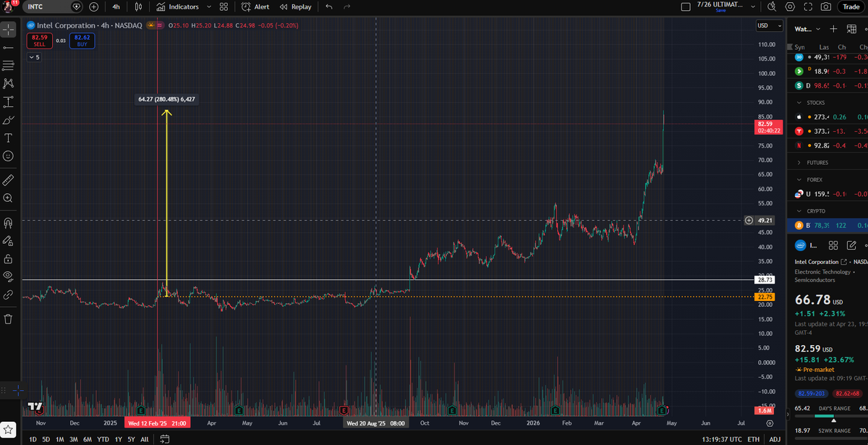Open indicator templates grid icon

[224, 7]
